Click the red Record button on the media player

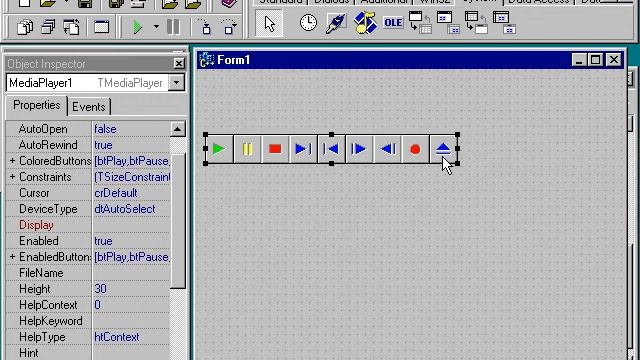point(415,149)
